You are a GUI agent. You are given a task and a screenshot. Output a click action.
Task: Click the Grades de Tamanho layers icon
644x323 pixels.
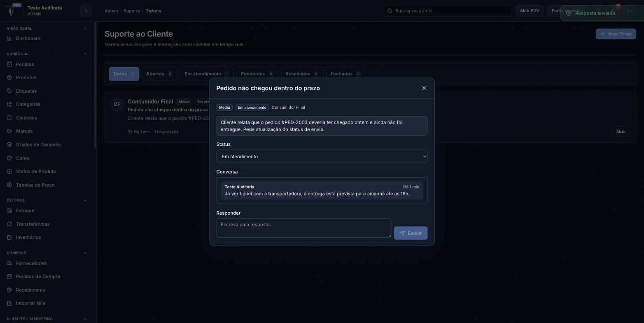(9, 145)
